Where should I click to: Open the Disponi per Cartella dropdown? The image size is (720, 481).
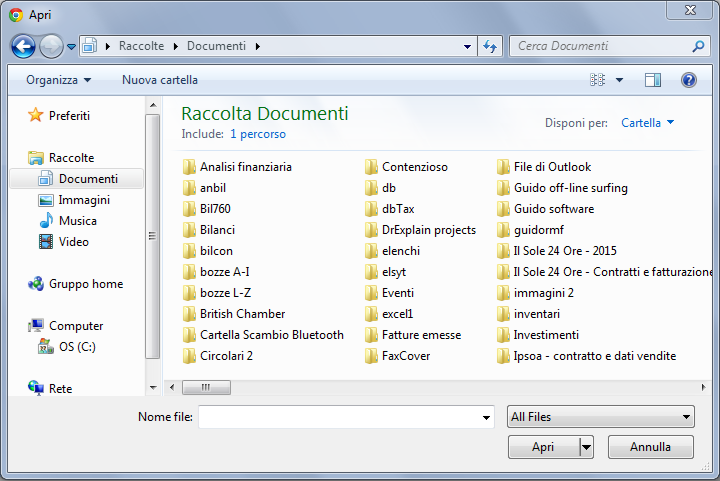coord(647,123)
